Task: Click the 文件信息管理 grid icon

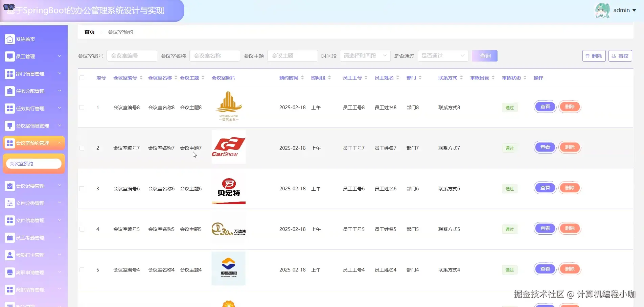Action: tap(10, 220)
